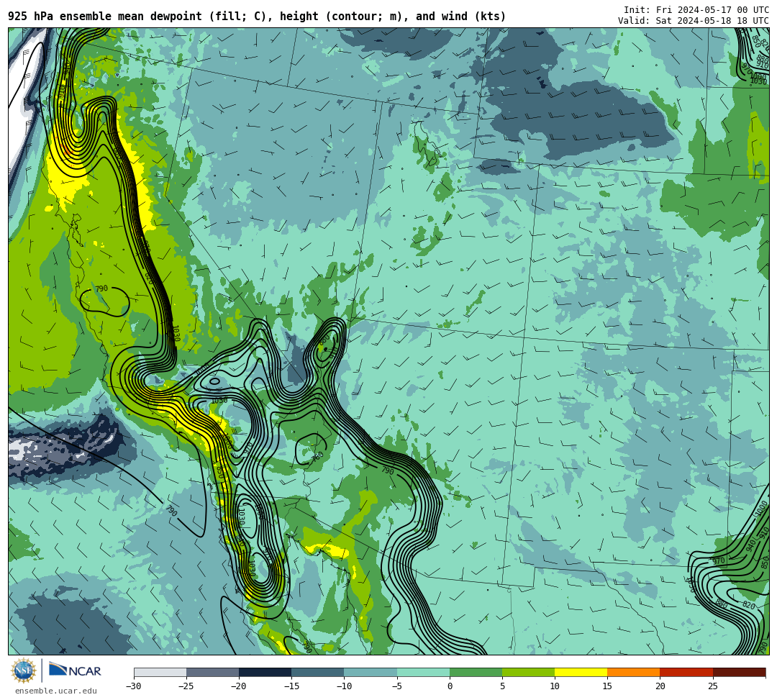Screen dimensions: 777x700
Task: Click the '−15' colorbar tick label
Action: [x=291, y=686]
